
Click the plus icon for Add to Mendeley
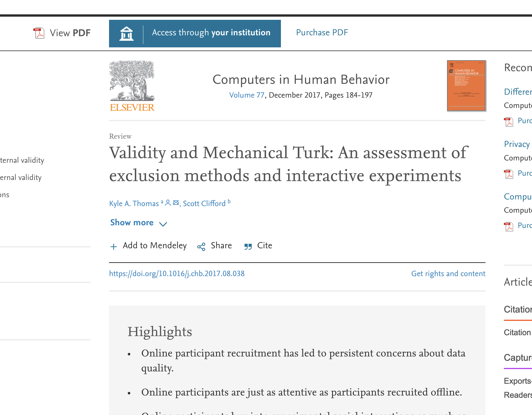pyautogui.click(x=114, y=247)
